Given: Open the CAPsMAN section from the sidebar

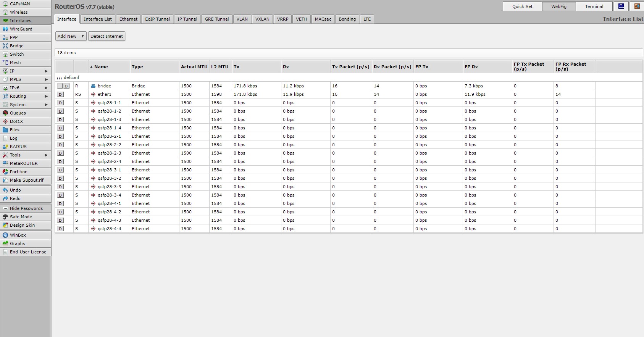Looking at the screenshot, I should pos(26,4).
